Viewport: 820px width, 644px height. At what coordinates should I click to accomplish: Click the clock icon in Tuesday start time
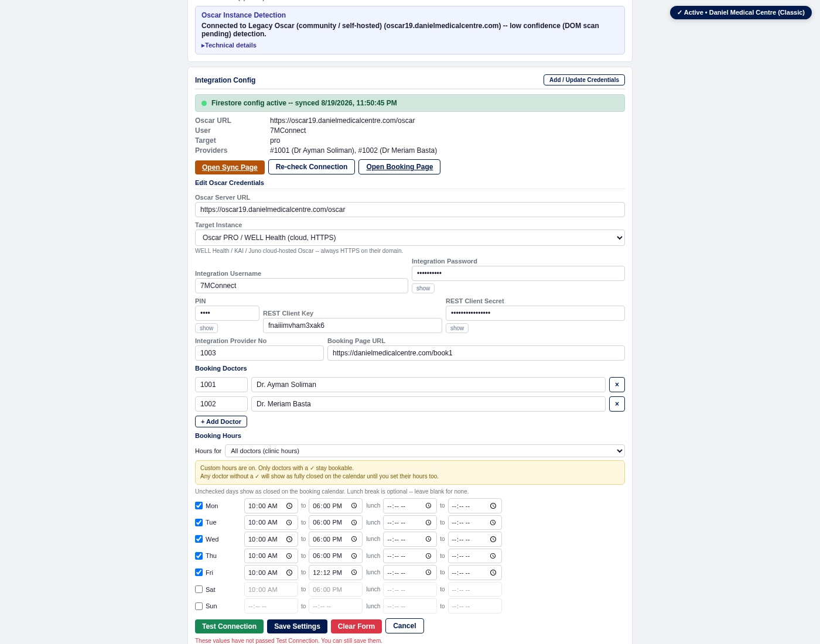(289, 522)
